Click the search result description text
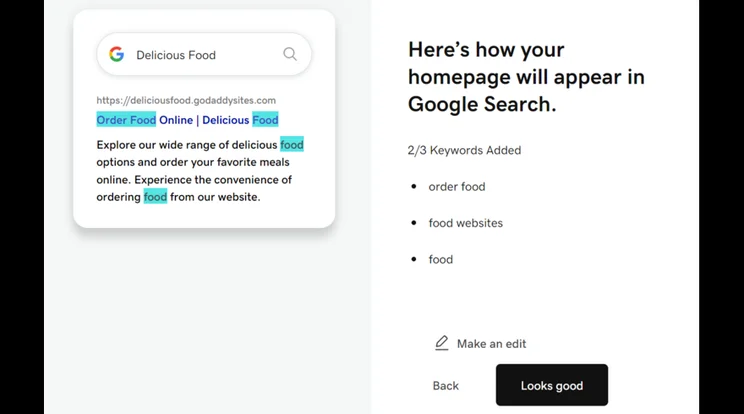Viewport: 744px width, 414px height. pyautogui.click(x=200, y=171)
